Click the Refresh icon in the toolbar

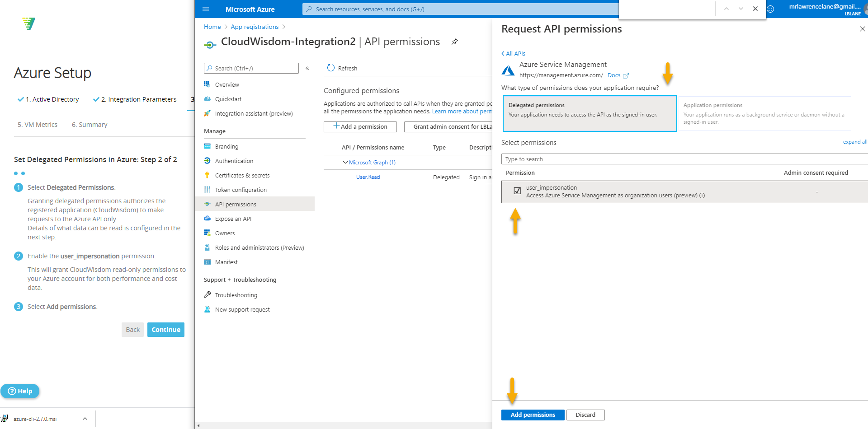click(331, 68)
